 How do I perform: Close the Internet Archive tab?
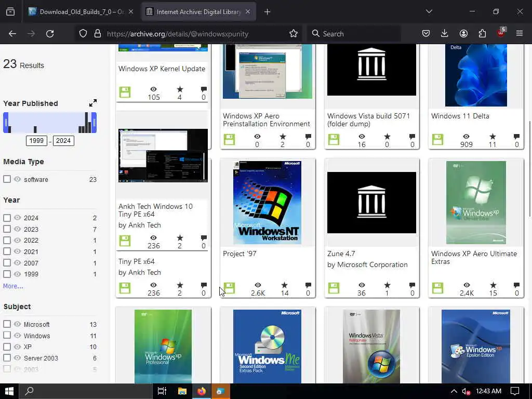(248, 12)
